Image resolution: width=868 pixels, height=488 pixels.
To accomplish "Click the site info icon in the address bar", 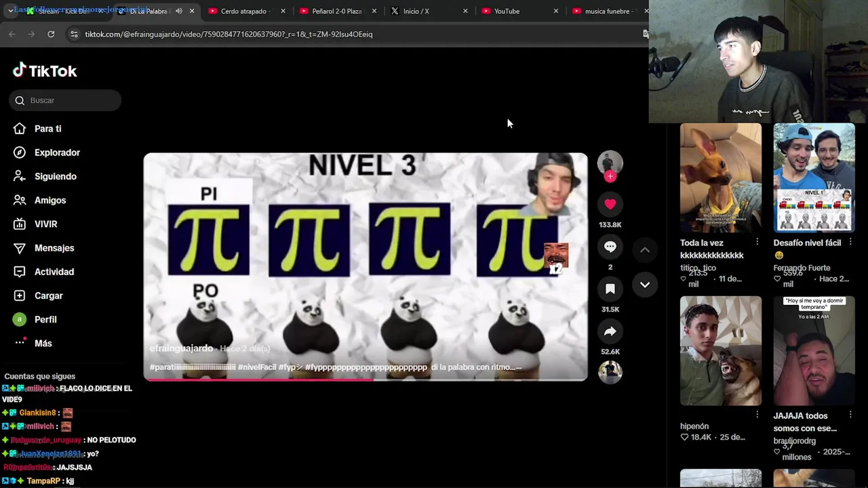I will coord(74,34).
